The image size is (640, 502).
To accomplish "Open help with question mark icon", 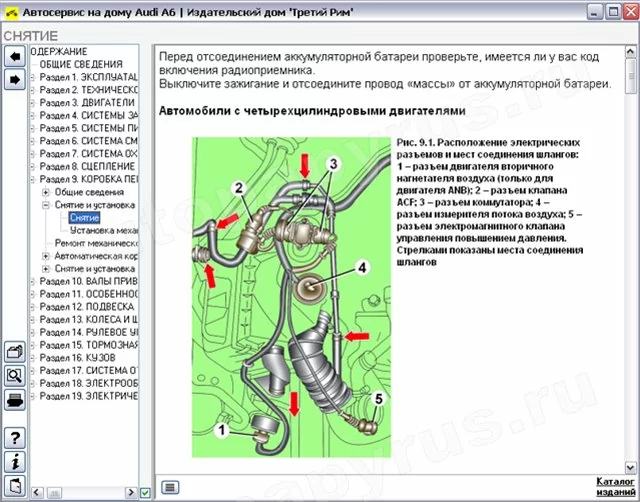I will [15, 438].
